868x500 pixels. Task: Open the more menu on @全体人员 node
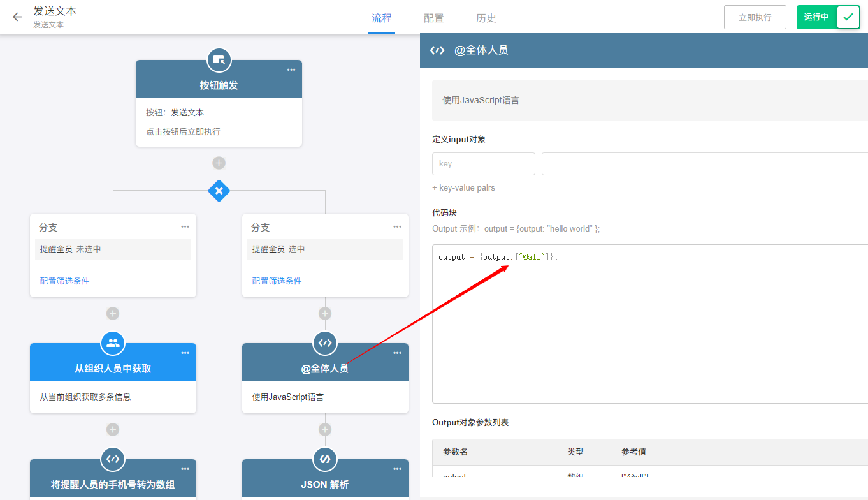click(397, 353)
